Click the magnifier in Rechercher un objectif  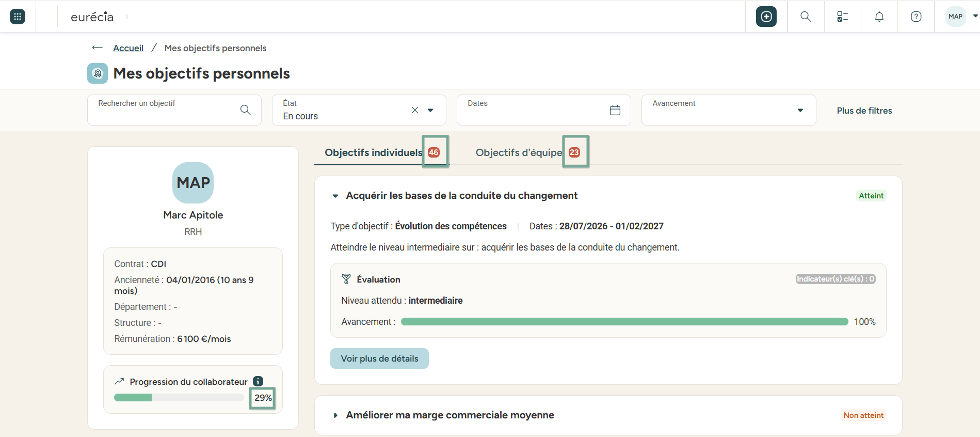pyautogui.click(x=246, y=110)
